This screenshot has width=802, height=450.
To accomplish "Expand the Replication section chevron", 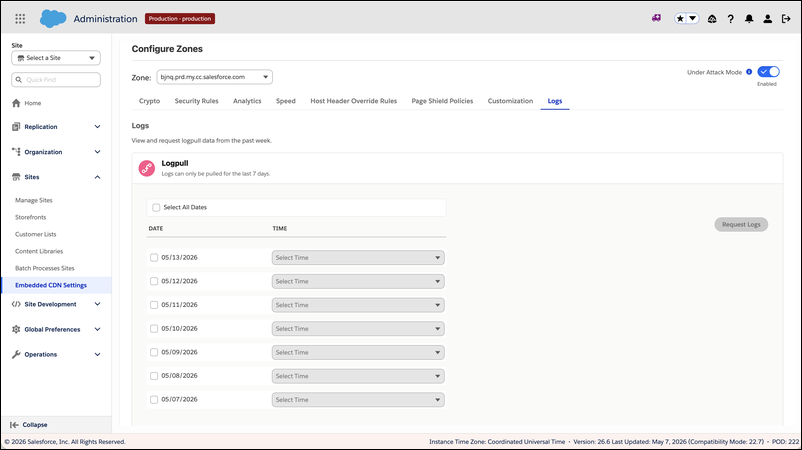I will [97, 127].
